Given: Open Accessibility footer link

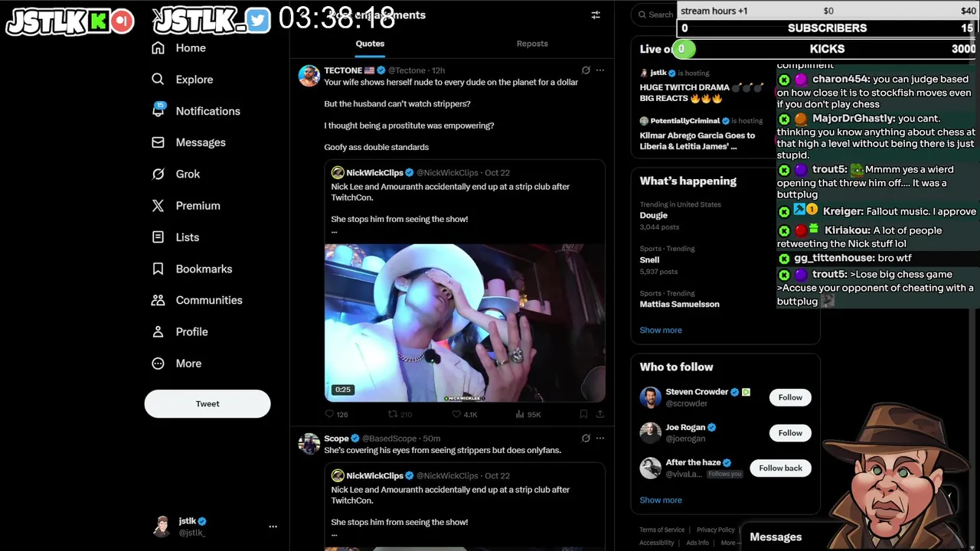Looking at the screenshot, I should [657, 543].
